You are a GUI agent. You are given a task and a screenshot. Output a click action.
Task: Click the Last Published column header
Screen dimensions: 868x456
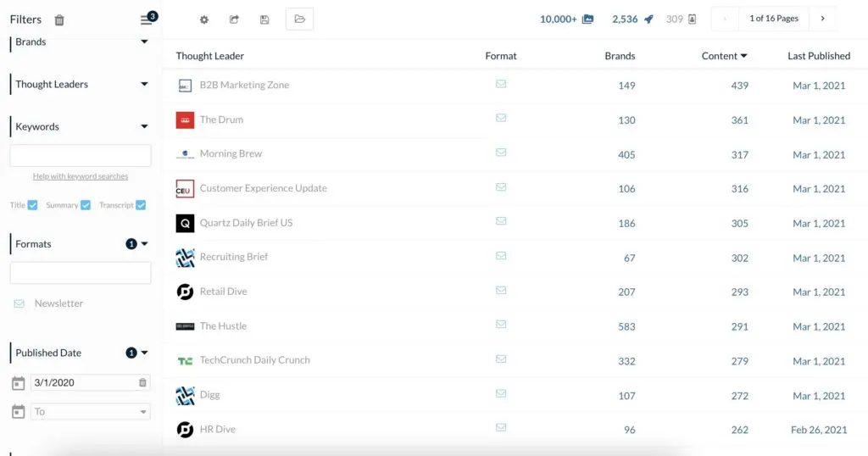pyautogui.click(x=818, y=56)
